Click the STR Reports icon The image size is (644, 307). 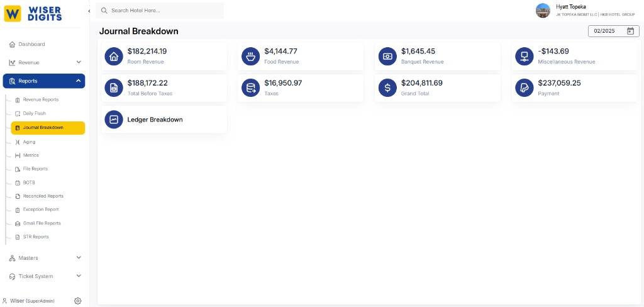[18, 237]
